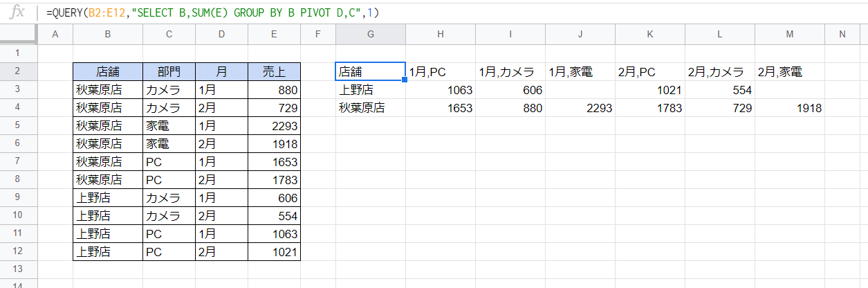Click the PC cell in row 7
The image size is (868, 288).
pyautogui.click(x=169, y=161)
